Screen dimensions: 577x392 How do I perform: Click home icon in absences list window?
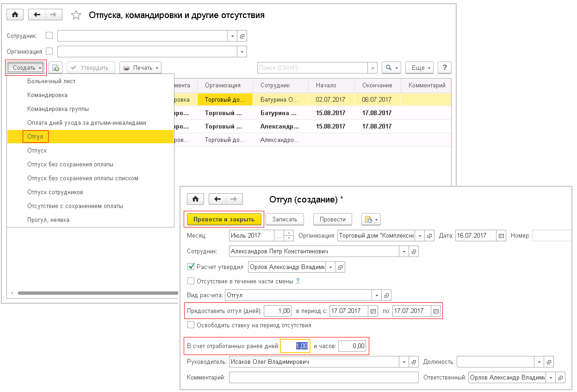coord(15,15)
